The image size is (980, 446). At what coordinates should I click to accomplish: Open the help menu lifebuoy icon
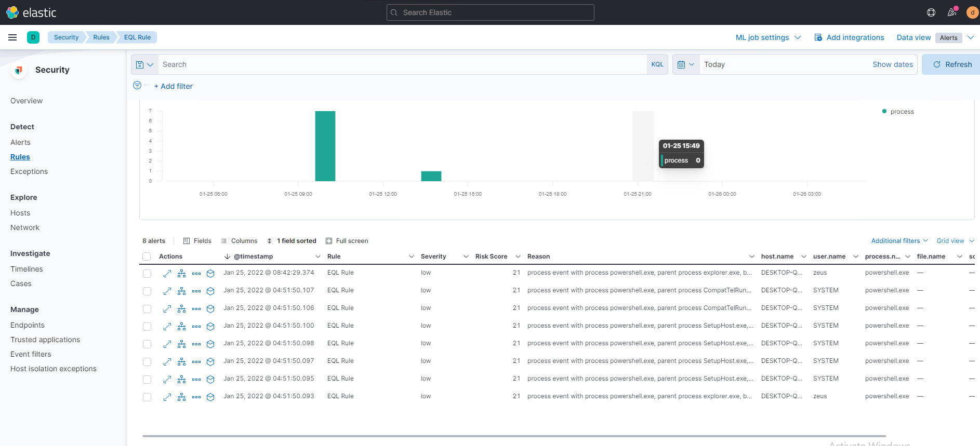coord(931,12)
